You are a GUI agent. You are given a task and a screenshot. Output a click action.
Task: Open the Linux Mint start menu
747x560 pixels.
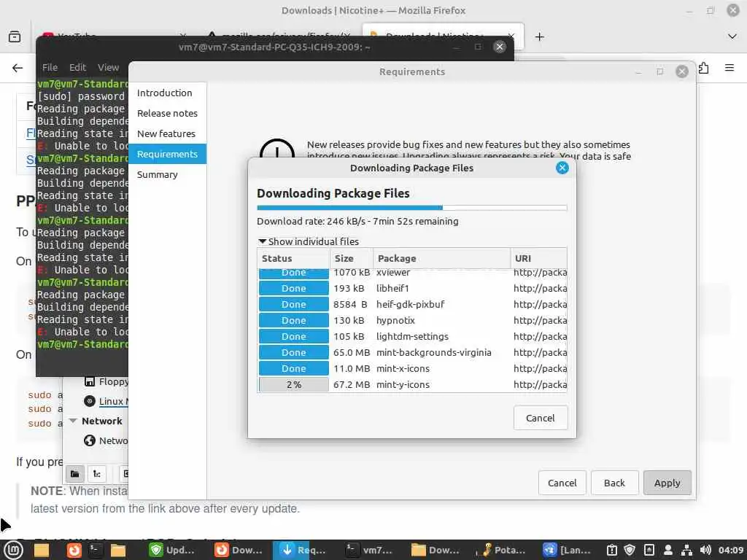[13, 550]
